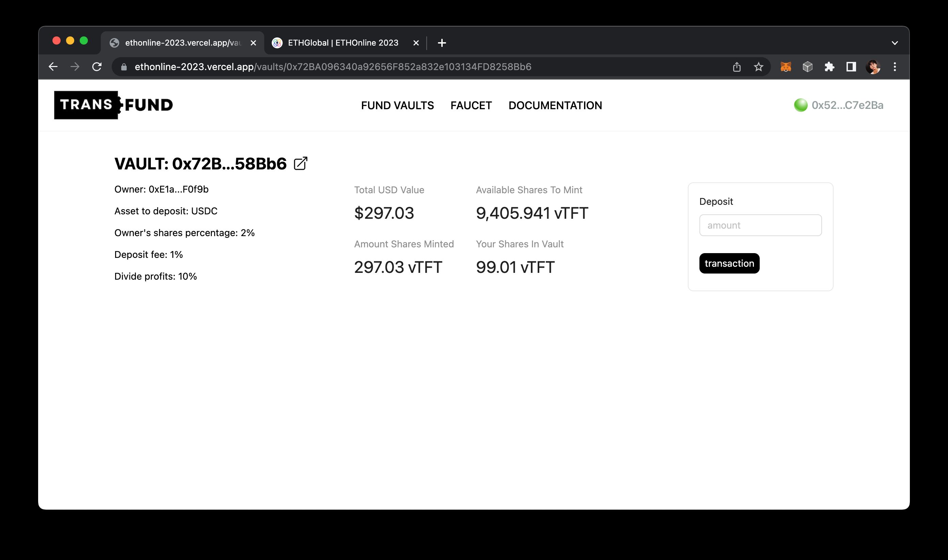
Task: Click the extensions puzzle piece icon in toolbar
Action: pyautogui.click(x=830, y=66)
